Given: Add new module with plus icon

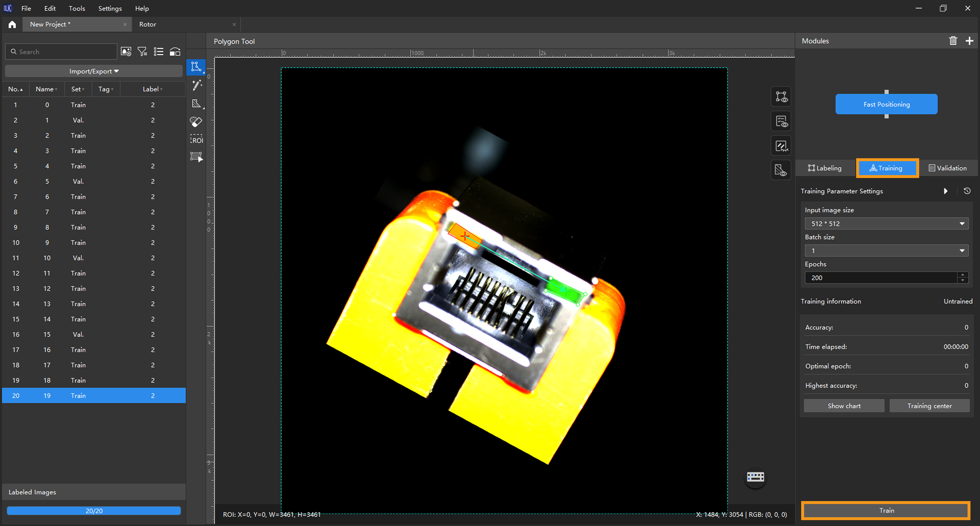Looking at the screenshot, I should [969, 41].
